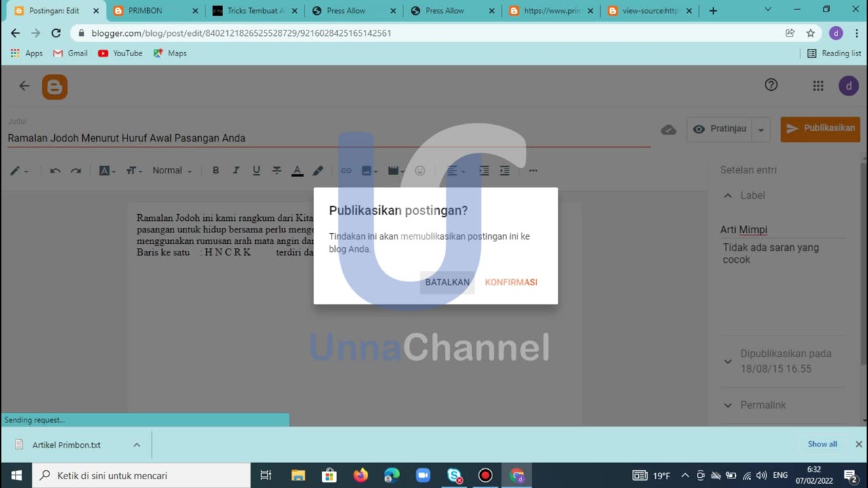The image size is (868, 488).
Task: Switch to the view-source tab
Action: tap(651, 11)
